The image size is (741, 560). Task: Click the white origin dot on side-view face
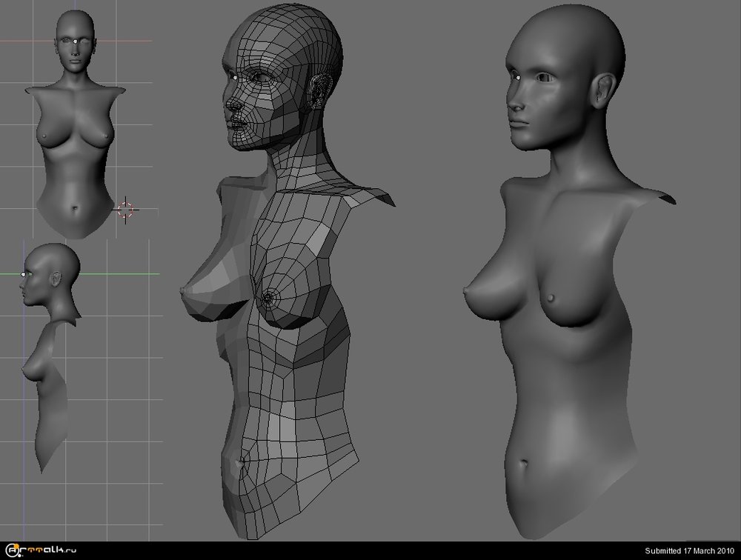24,275
